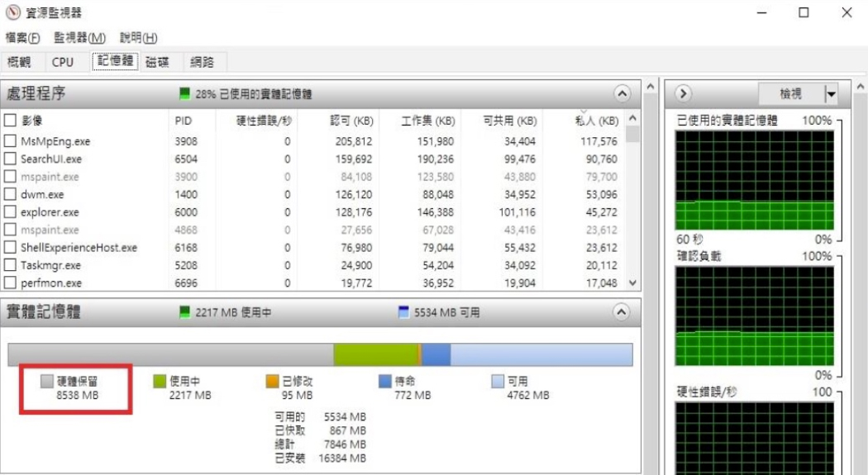This screenshot has height=475, width=868.
Task: Select the ShellExperienceHost.exe process name
Action: 79,248
